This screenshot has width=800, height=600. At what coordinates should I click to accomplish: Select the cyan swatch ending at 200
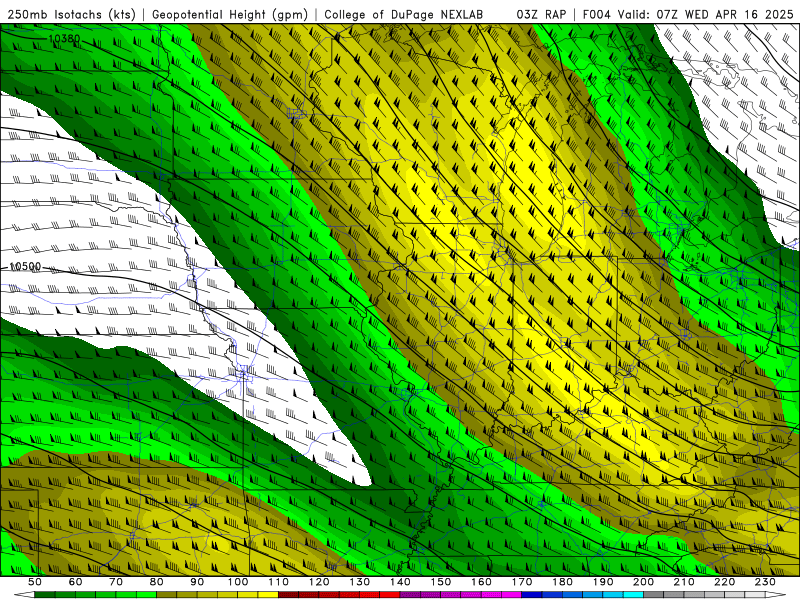[x=633, y=595]
